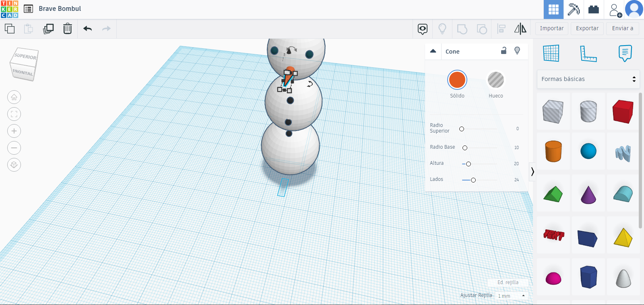Set the cone to Hueco
This screenshot has width=644, height=305.
[496, 80]
